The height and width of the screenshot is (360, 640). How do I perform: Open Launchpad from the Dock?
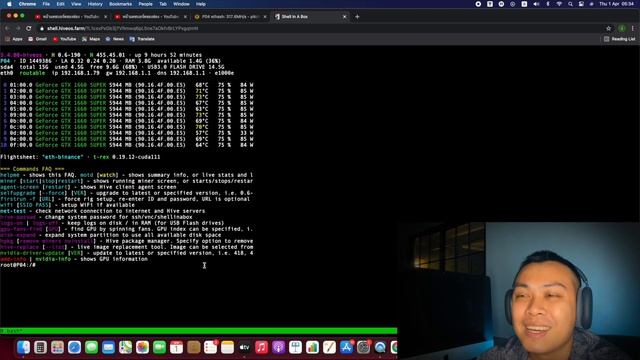57,347
